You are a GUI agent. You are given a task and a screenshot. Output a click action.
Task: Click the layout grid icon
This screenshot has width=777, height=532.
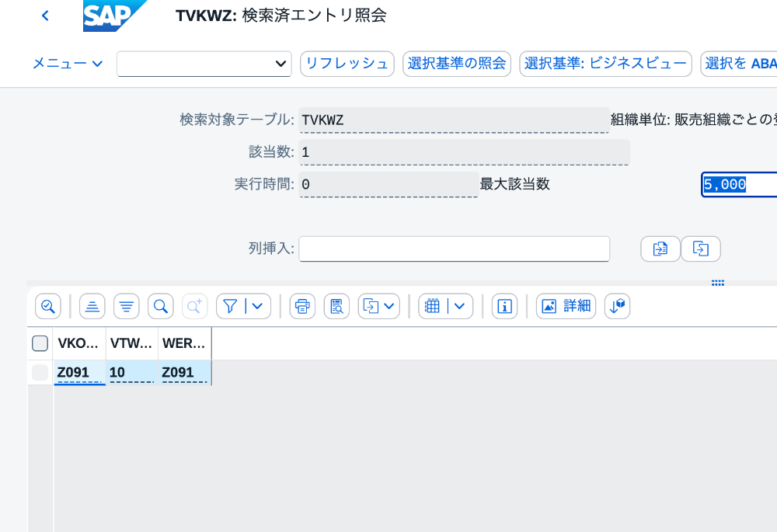[432, 306]
